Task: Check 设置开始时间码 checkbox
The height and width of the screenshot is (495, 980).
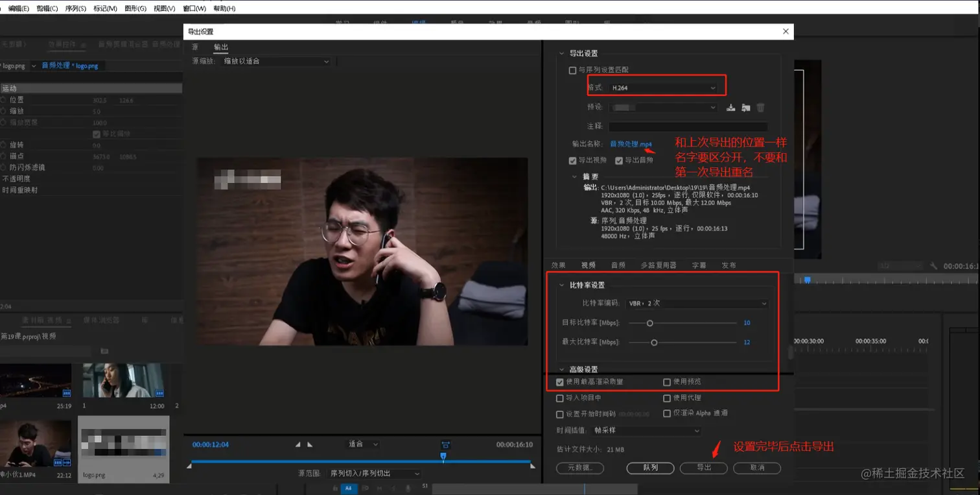Action: pyautogui.click(x=560, y=414)
